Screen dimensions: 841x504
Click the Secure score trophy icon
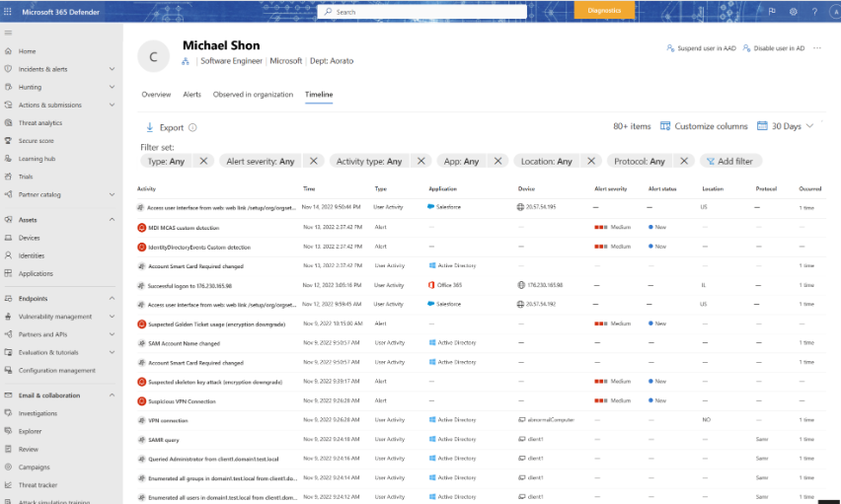[x=8, y=140]
